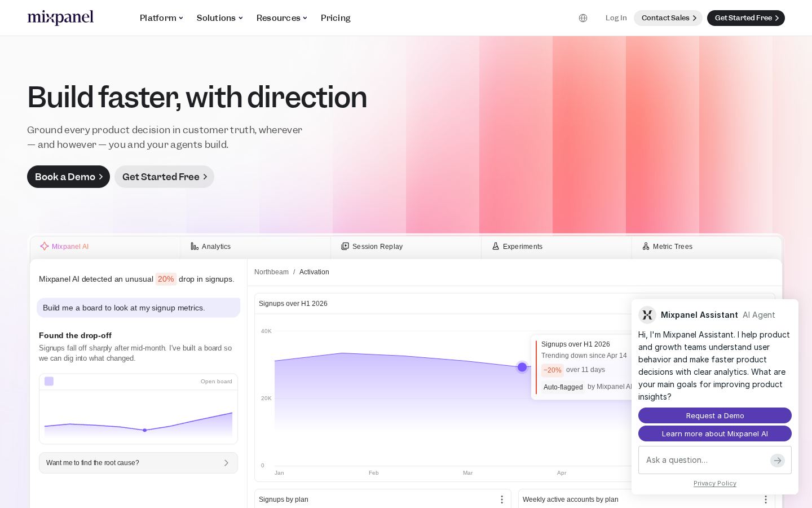The image size is (812, 508).
Task: Expand the Resources menu
Action: pos(282,18)
